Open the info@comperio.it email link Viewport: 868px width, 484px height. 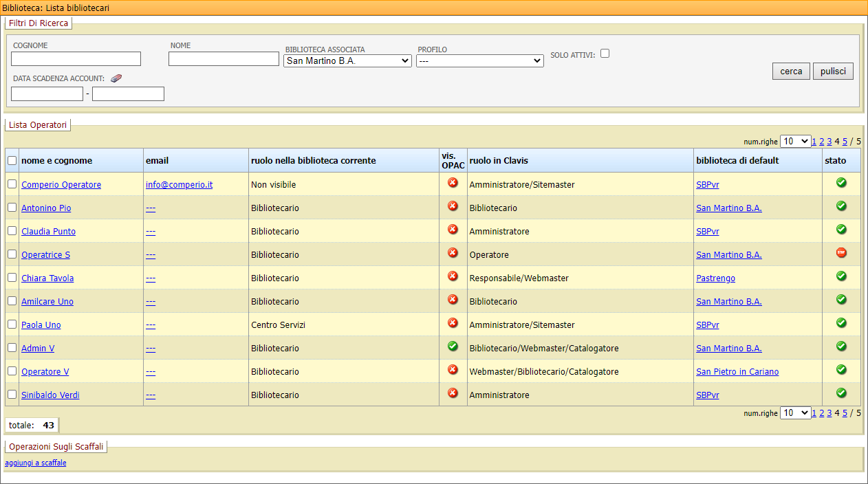point(179,185)
